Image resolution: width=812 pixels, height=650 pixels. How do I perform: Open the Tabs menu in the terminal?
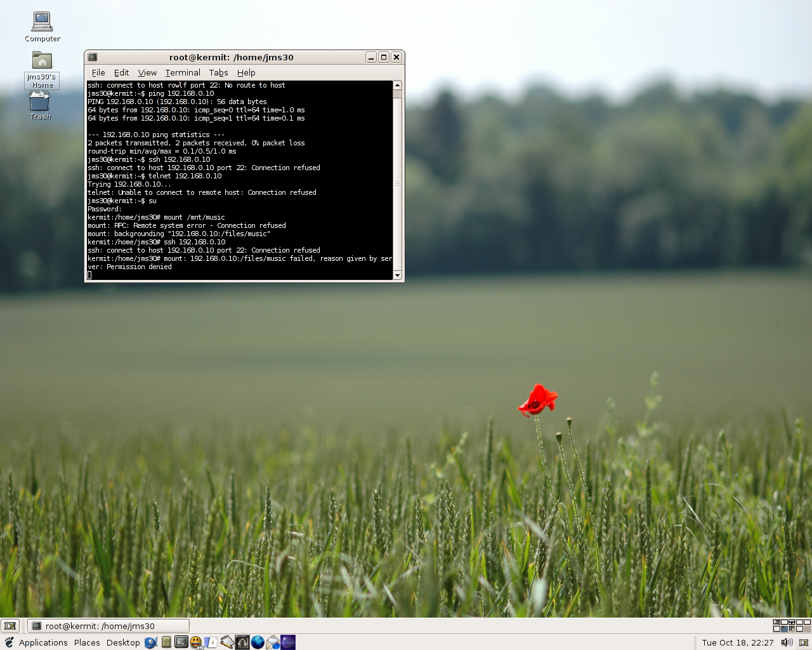click(x=218, y=72)
